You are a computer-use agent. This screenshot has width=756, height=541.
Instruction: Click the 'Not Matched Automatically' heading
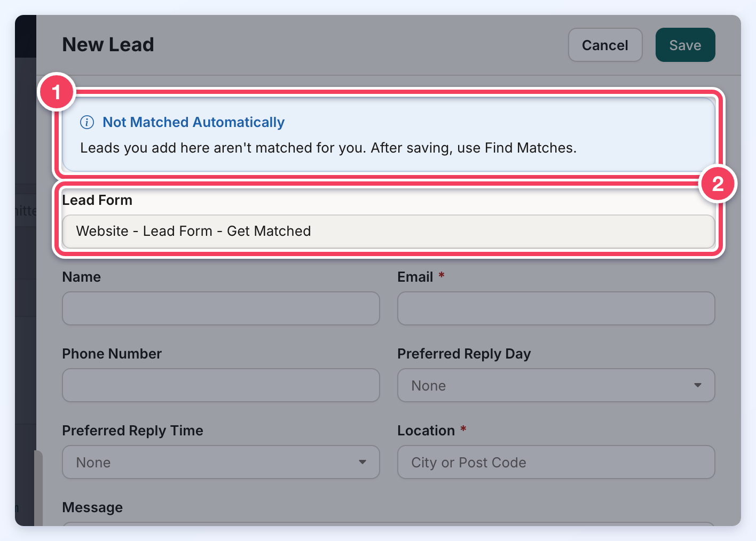[194, 122]
